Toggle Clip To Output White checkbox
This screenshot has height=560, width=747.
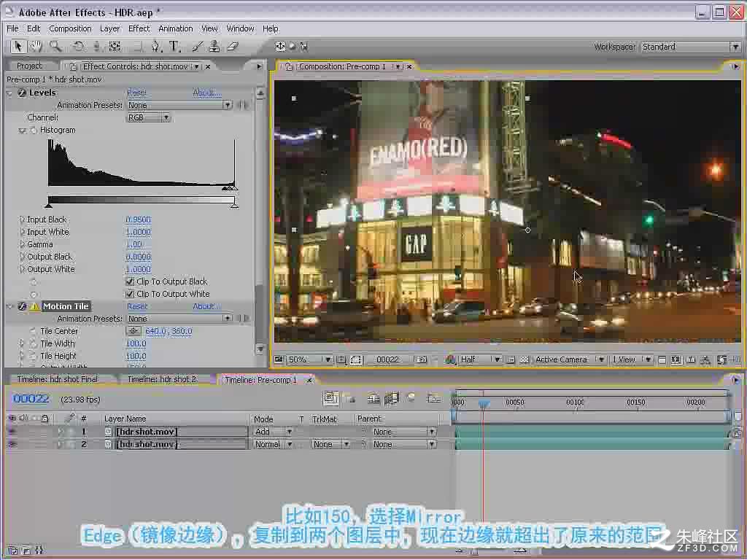[130, 295]
